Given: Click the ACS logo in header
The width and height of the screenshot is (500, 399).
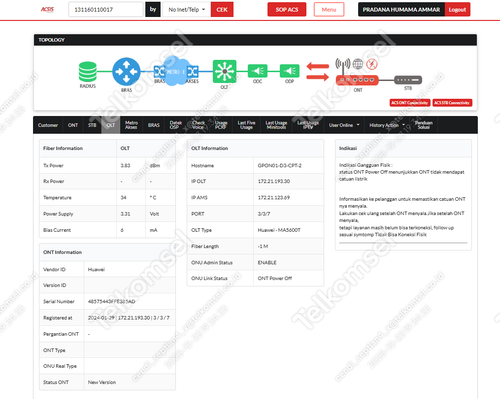Looking at the screenshot, I should [x=47, y=9].
